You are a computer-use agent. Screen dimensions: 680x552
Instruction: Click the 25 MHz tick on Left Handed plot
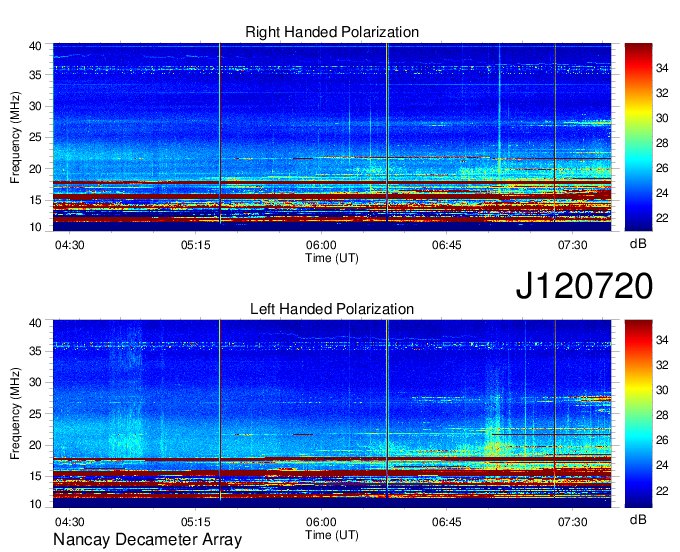(35, 414)
